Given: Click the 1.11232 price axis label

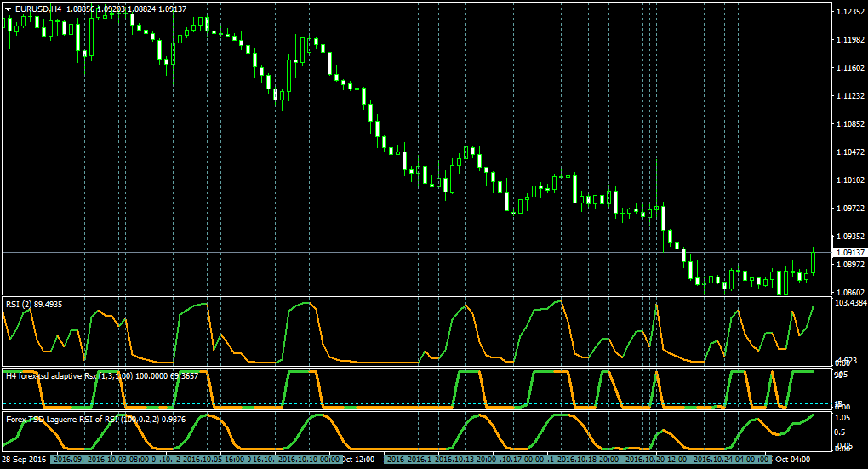Looking at the screenshot, I should (851, 96).
